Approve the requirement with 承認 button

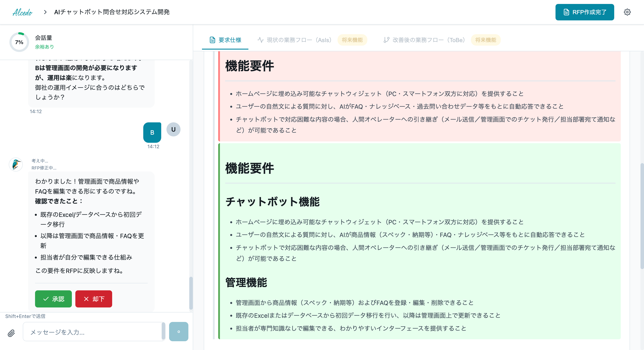click(x=53, y=299)
